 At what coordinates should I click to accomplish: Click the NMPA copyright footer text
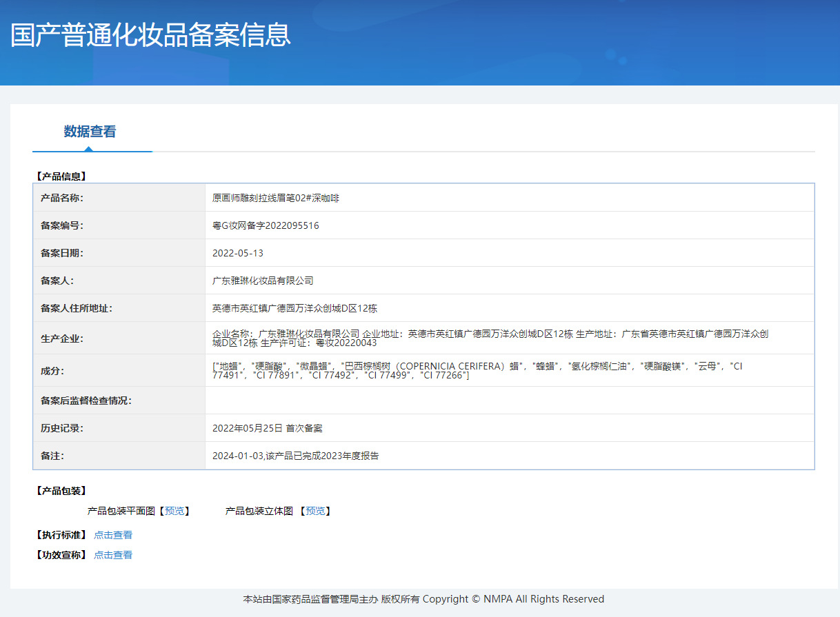tap(423, 599)
